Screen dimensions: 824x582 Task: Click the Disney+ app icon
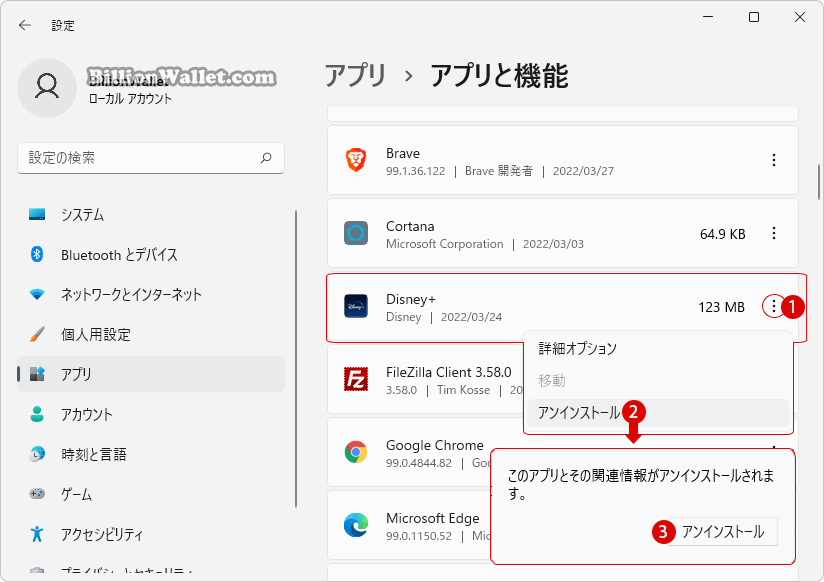coord(356,307)
